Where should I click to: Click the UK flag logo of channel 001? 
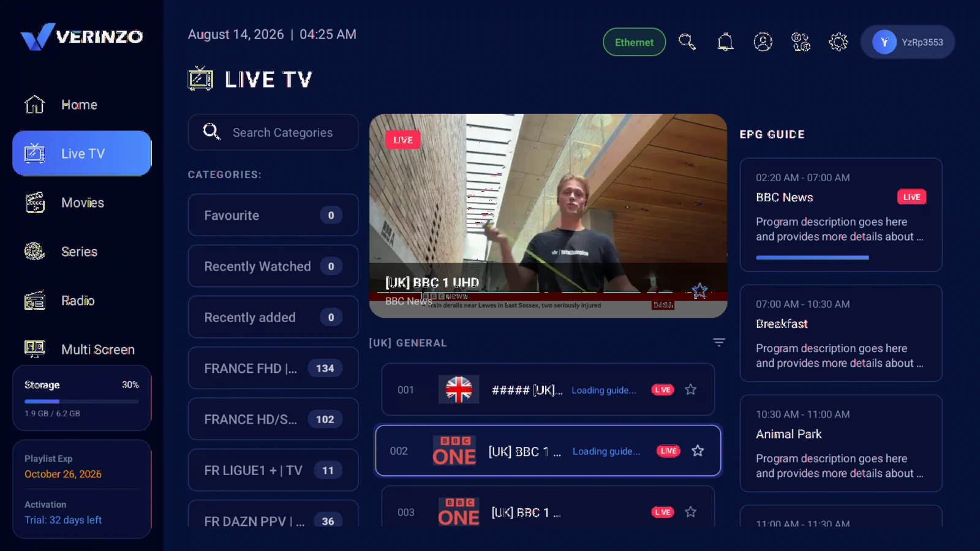[x=459, y=389]
